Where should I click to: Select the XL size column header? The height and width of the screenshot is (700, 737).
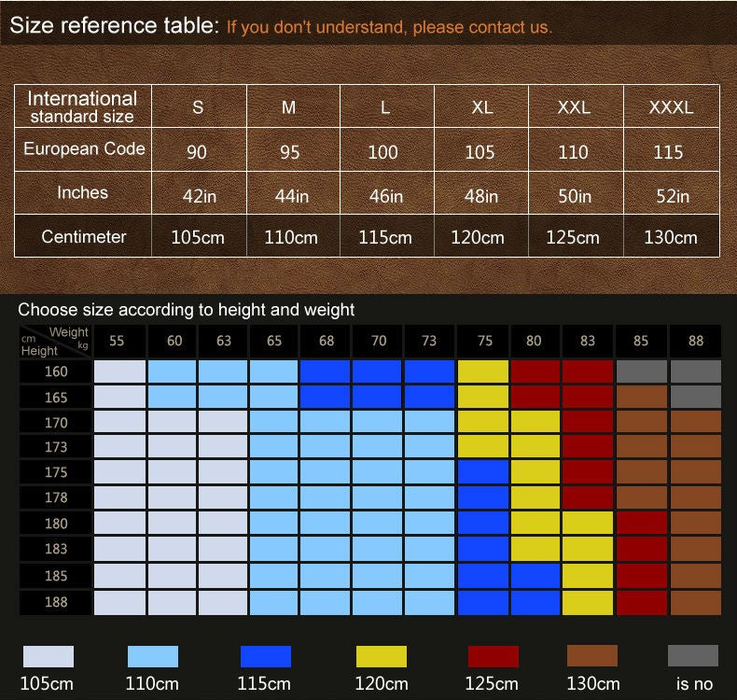point(481,107)
